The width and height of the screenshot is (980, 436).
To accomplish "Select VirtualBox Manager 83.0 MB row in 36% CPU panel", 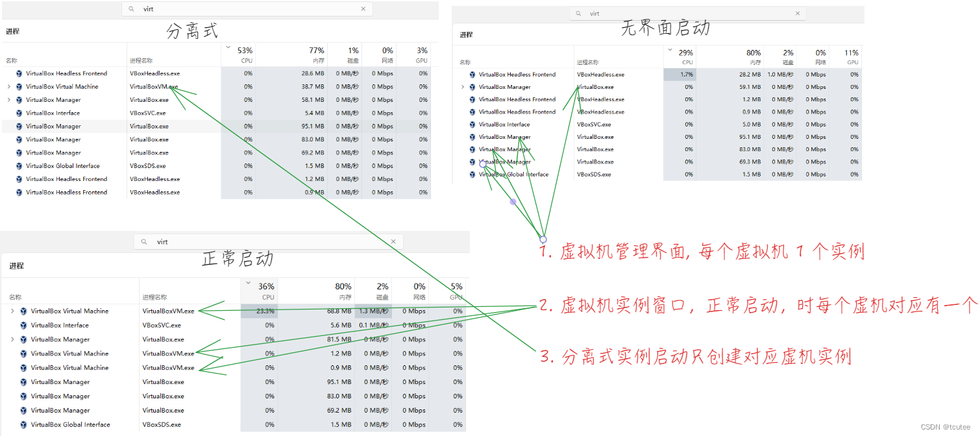I will coord(234,396).
